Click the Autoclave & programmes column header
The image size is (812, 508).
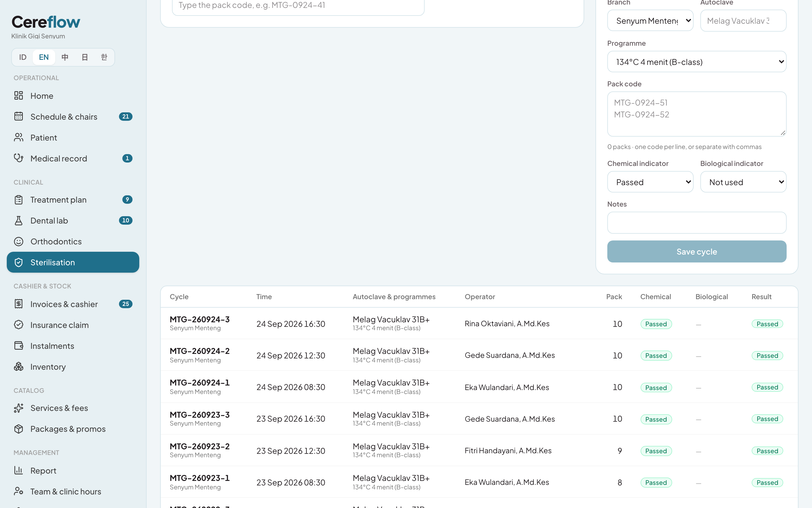click(x=394, y=297)
